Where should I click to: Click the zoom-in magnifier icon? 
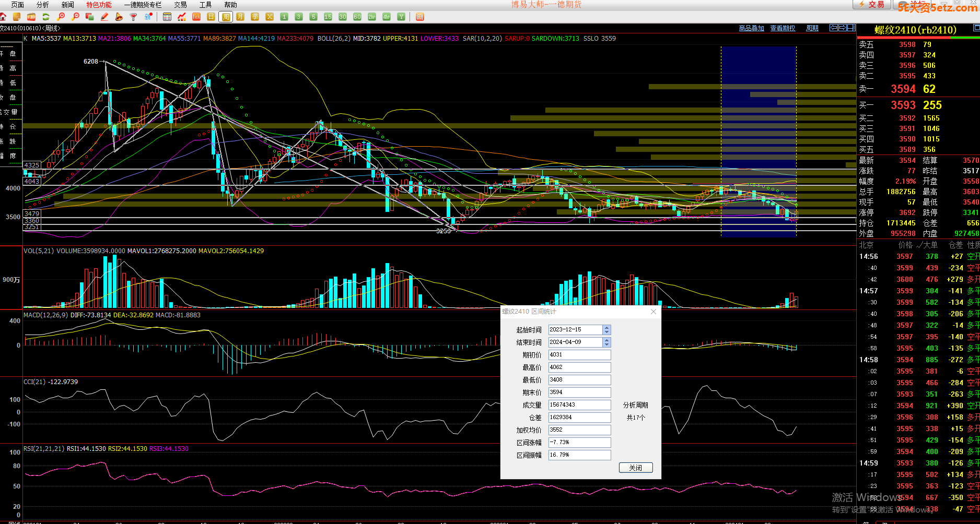click(x=61, y=17)
